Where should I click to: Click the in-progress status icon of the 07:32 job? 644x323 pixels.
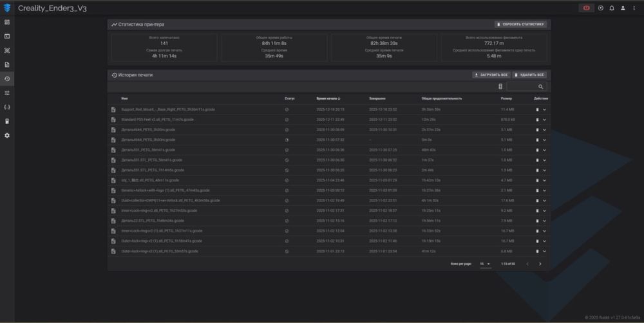tap(287, 140)
